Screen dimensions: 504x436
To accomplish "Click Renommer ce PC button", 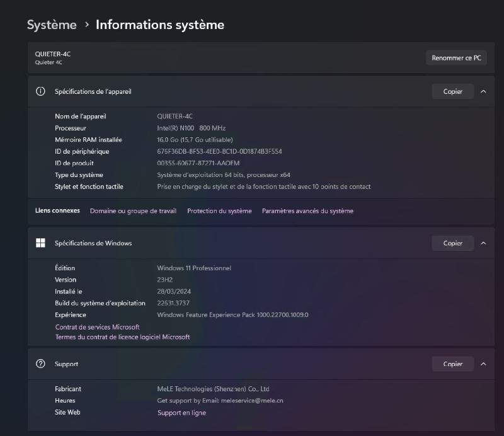I will [x=456, y=58].
